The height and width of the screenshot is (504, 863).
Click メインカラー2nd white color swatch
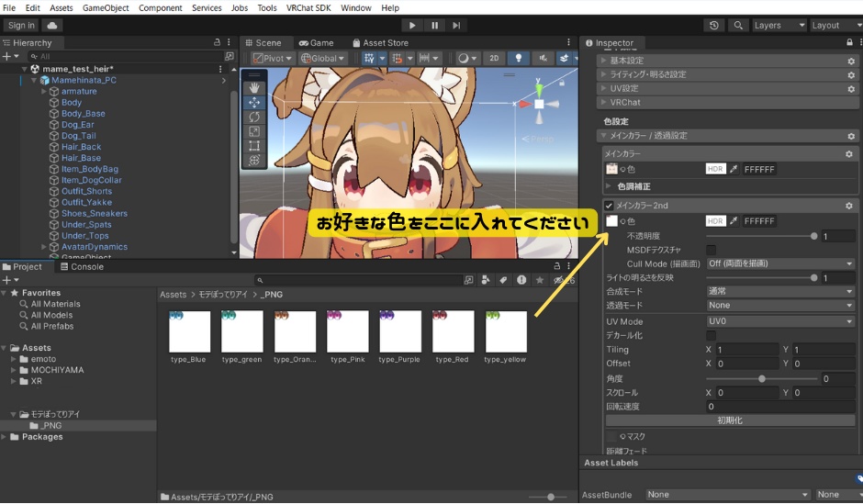611,221
